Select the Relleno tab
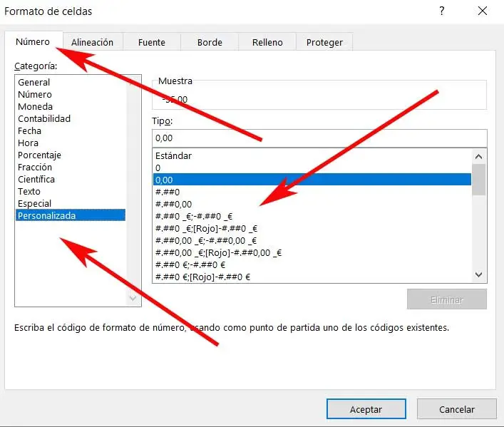This screenshot has width=504, height=427. coord(267,43)
